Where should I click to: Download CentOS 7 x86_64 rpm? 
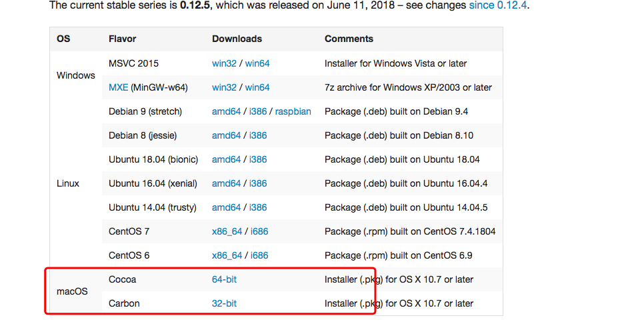click(227, 232)
